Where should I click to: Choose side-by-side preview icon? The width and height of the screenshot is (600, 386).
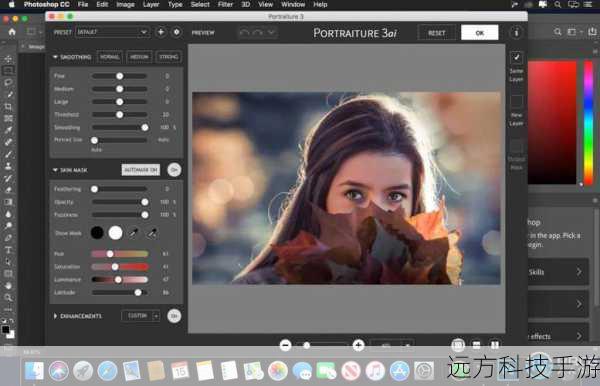click(495, 345)
